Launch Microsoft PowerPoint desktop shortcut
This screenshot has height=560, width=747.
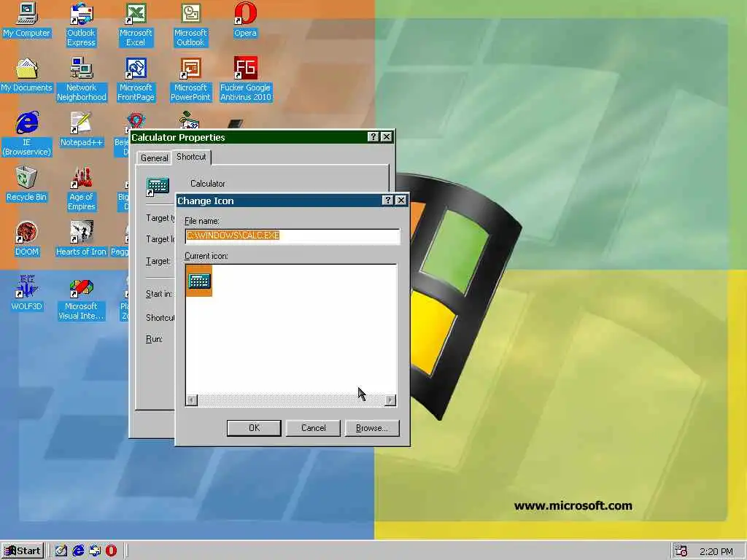[x=190, y=79]
